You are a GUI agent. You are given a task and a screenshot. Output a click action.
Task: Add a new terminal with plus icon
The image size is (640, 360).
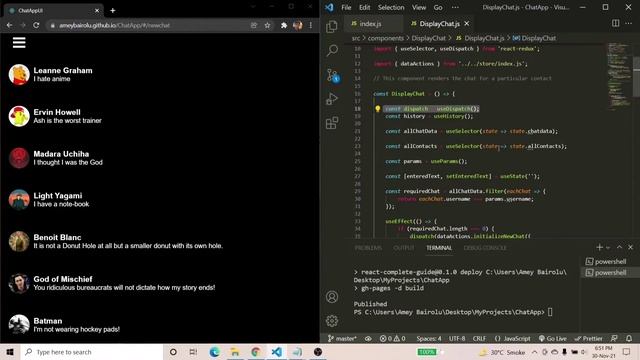[599, 247]
